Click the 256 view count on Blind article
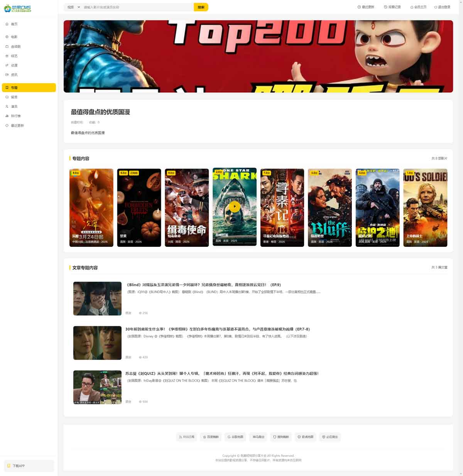The height and width of the screenshot is (476, 463). [x=143, y=313]
